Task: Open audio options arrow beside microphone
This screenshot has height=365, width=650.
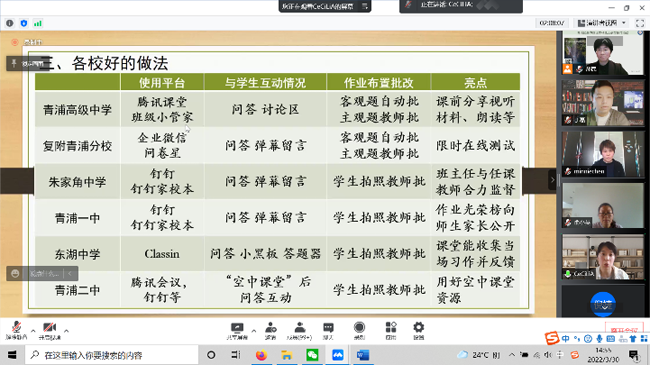Action: click(33, 331)
